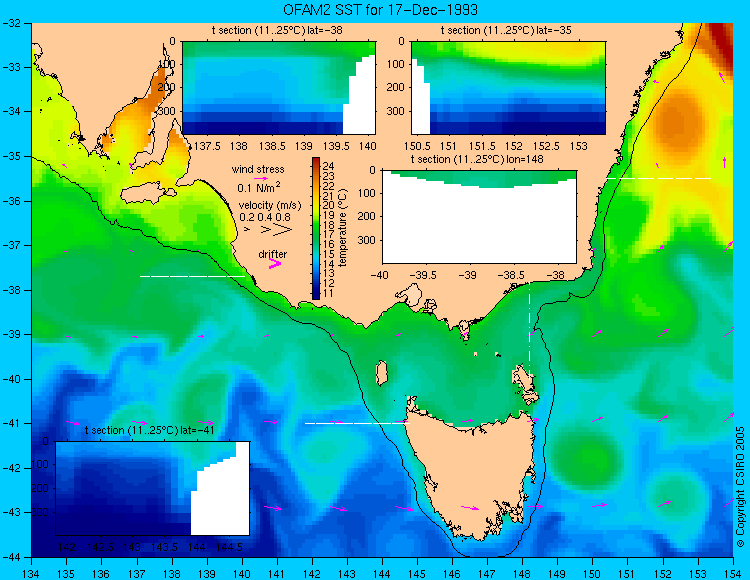Click the colorbar tick label '24'
Screen dimensions: 750x580
[x=328, y=166]
